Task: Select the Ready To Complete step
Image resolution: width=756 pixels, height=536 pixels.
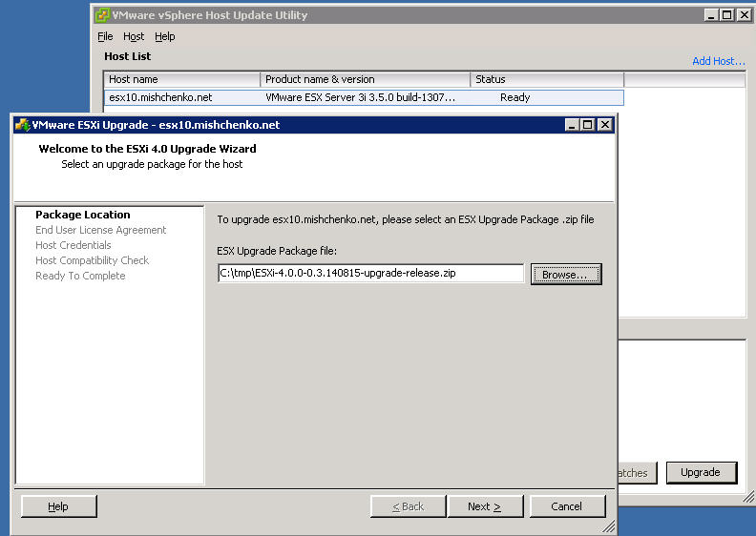Action: click(80, 276)
